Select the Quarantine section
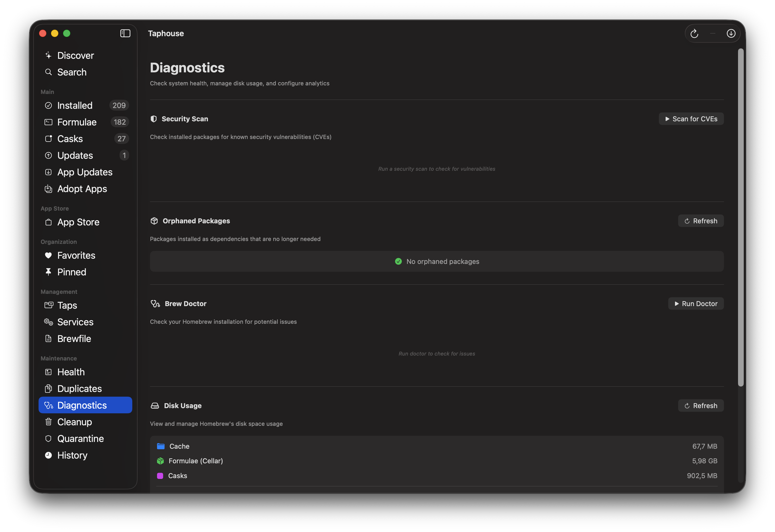 80,438
